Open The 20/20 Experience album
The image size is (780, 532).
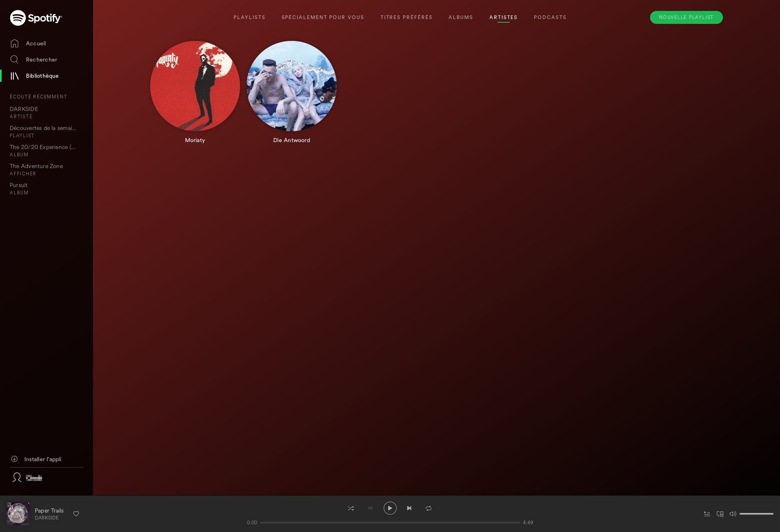tap(43, 147)
